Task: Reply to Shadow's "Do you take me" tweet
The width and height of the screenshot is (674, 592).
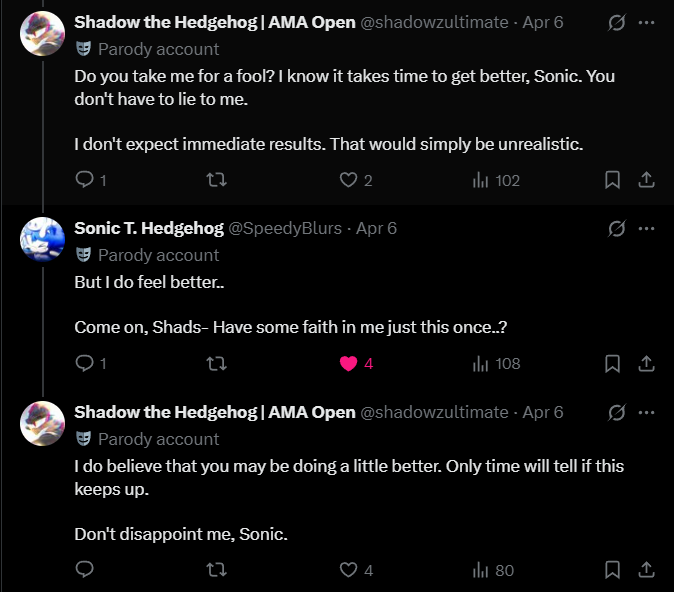Action: click(x=85, y=180)
